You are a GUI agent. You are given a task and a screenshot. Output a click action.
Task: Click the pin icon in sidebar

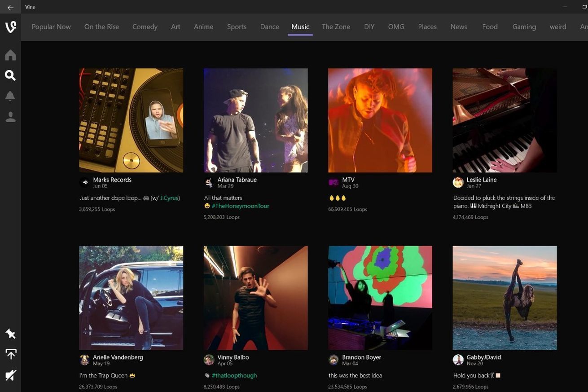[10, 334]
